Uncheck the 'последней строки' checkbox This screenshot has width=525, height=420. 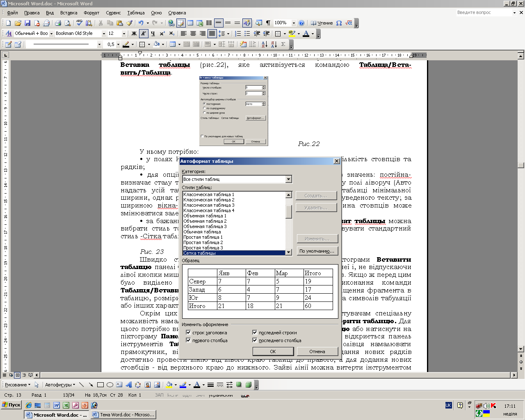coord(255,333)
